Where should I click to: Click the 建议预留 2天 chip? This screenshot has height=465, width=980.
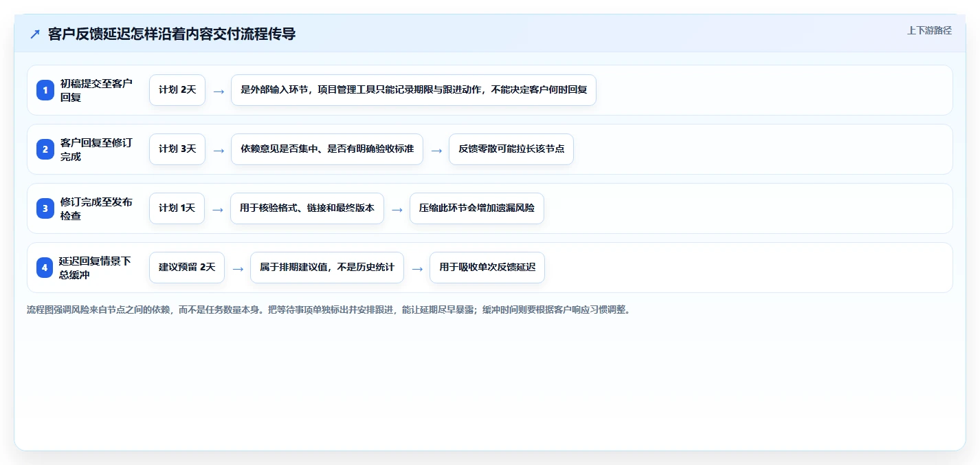pos(187,268)
